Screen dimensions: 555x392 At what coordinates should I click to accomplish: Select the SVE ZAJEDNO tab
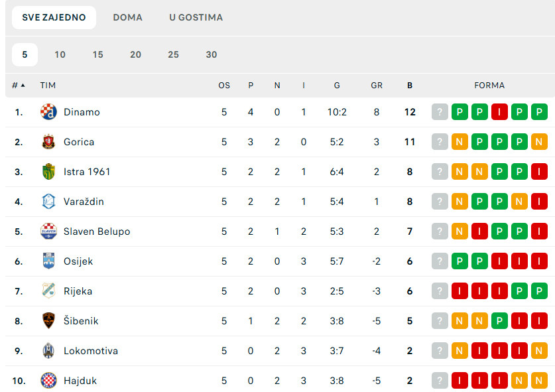[x=54, y=17]
